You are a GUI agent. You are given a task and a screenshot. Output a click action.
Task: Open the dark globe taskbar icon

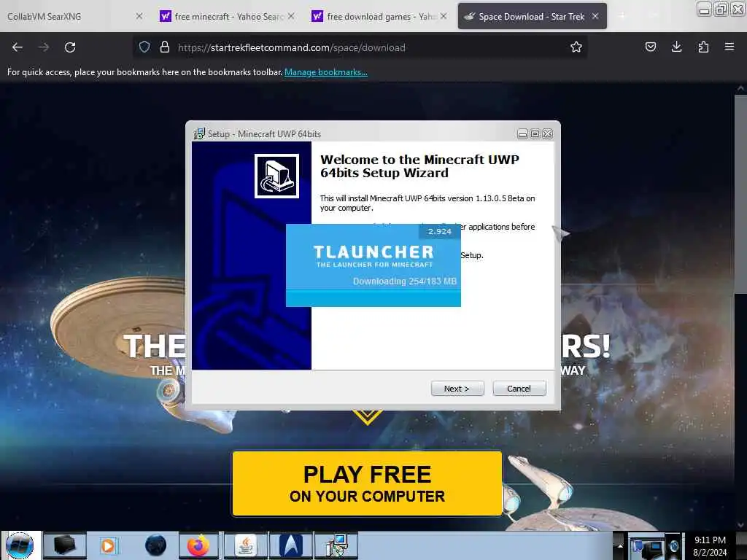tap(155, 545)
